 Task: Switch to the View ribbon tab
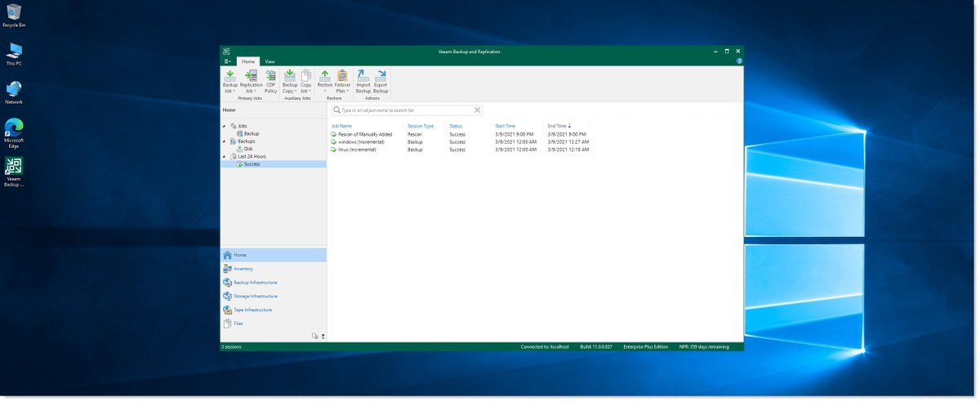point(269,61)
